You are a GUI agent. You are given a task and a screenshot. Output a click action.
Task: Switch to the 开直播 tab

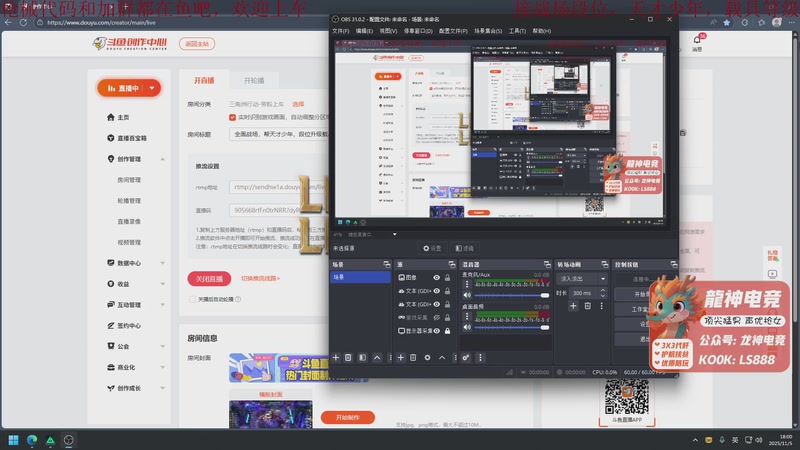point(204,81)
